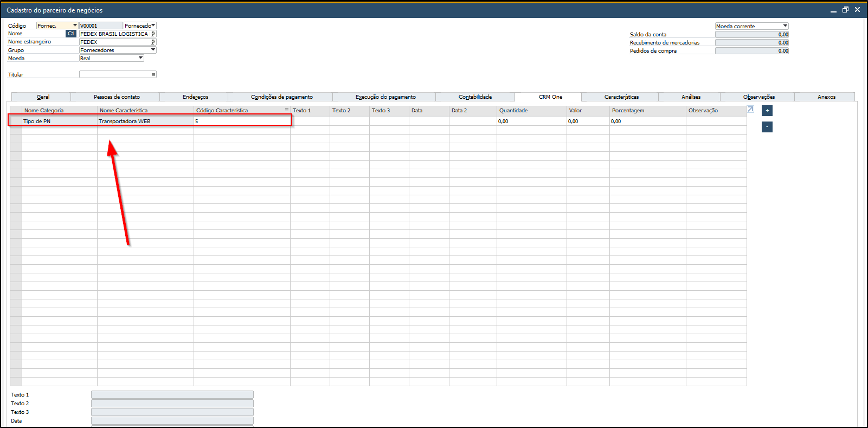Open the Anexos tab

(x=826, y=97)
